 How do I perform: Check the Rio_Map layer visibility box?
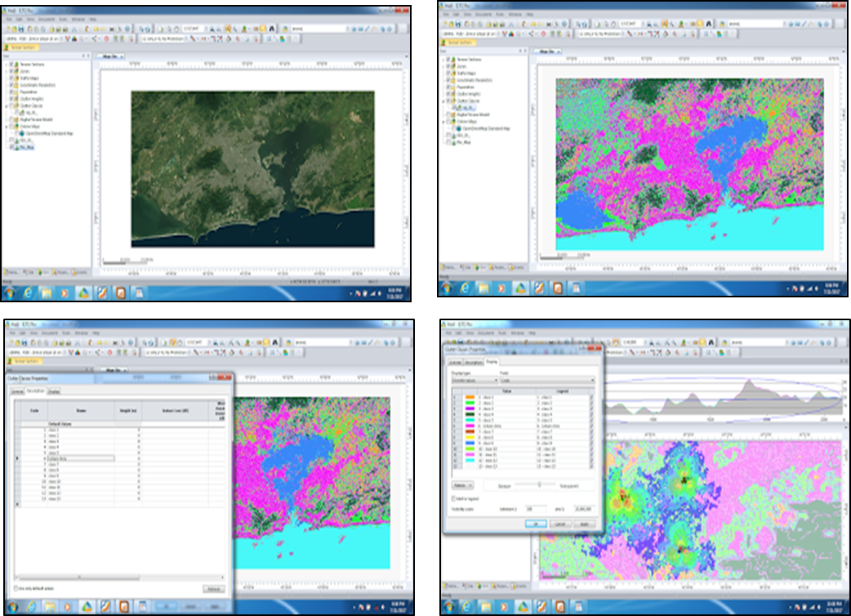[x=11, y=147]
